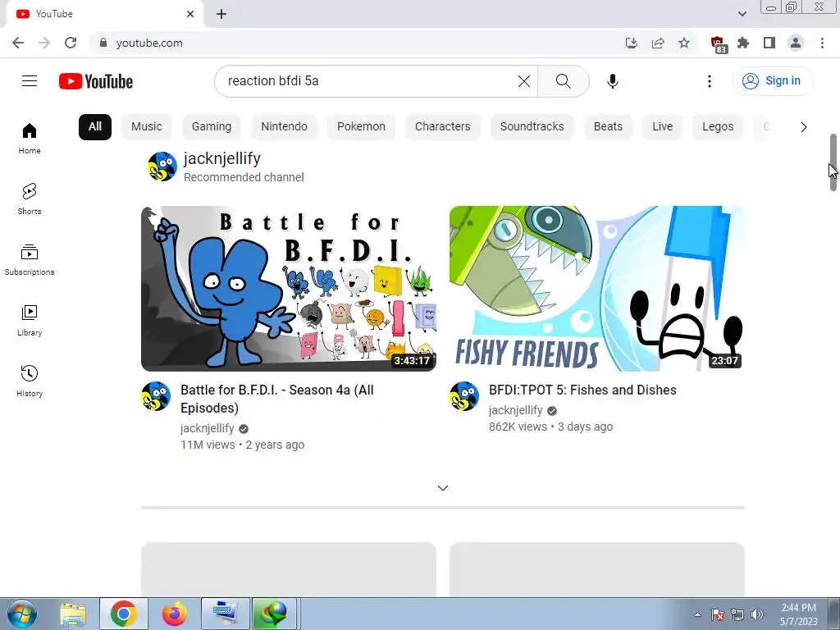Select the Characters filter chip
This screenshot has width=840, height=630.
(442, 127)
